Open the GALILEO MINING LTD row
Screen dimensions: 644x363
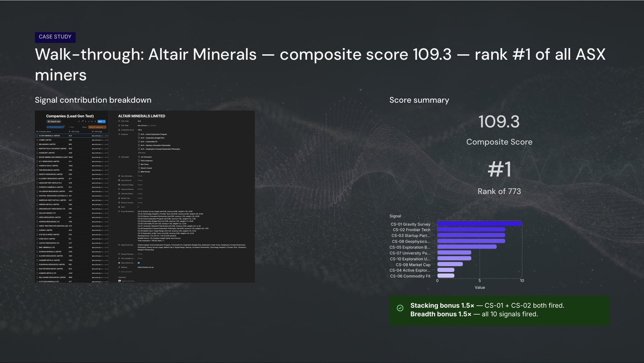pyautogui.click(x=72, y=213)
